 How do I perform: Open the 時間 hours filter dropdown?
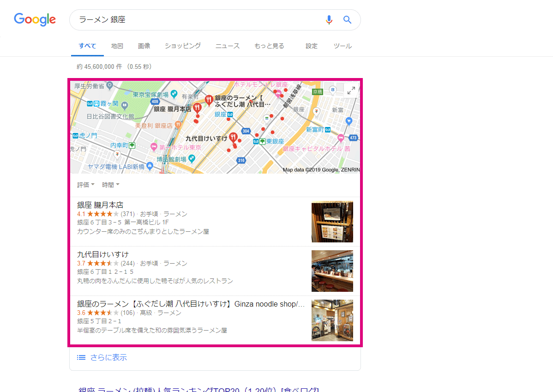pos(110,185)
